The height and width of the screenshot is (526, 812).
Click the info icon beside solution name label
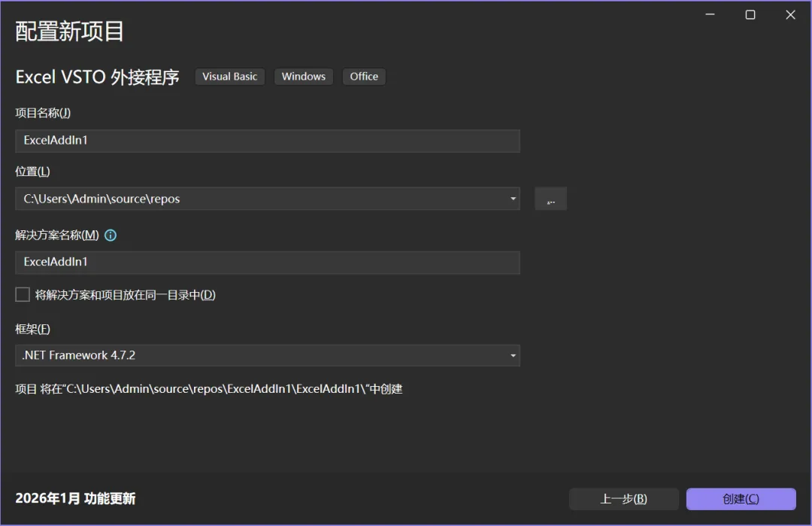[111, 236]
